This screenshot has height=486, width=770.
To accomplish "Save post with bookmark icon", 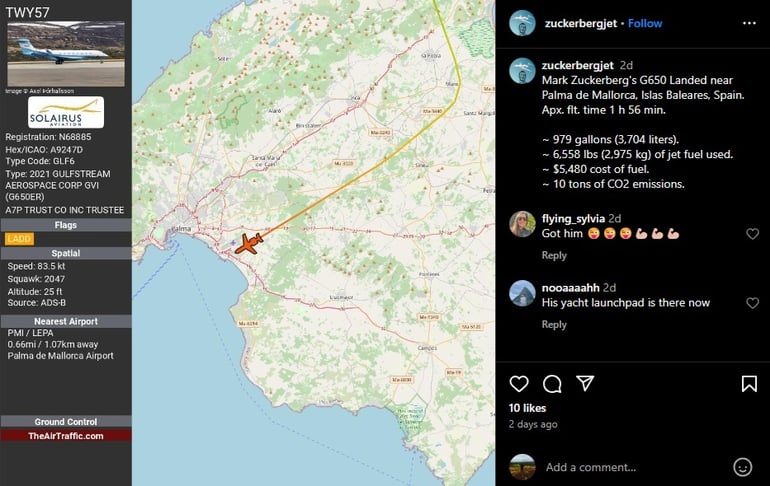I will tap(749, 384).
